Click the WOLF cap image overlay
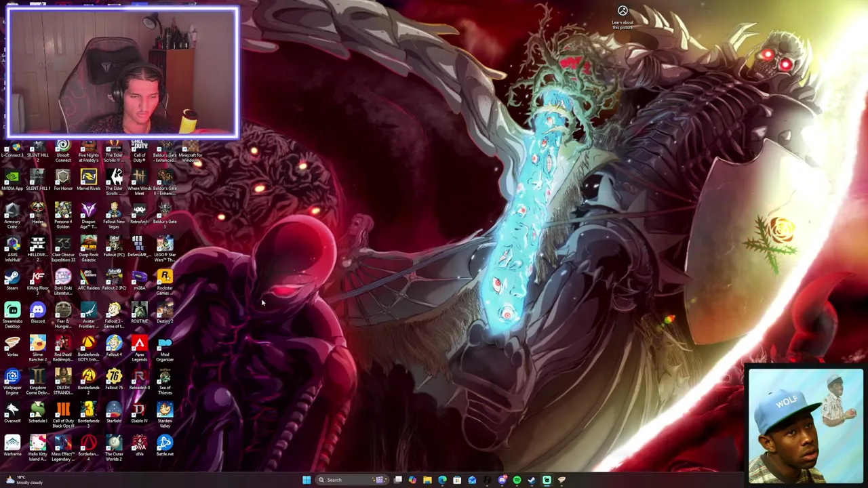This screenshot has height=488, width=868. [x=805, y=426]
